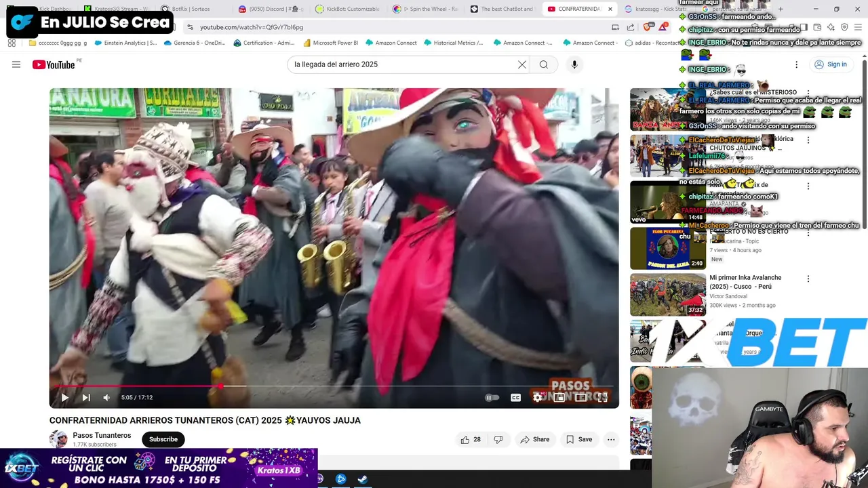Open Steam in the taskbar
This screenshot has width=868, height=488.
(x=363, y=479)
